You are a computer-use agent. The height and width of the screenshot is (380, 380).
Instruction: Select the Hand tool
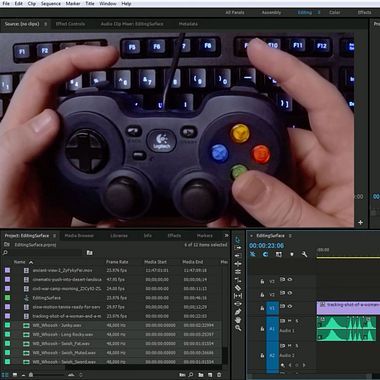(x=238, y=320)
